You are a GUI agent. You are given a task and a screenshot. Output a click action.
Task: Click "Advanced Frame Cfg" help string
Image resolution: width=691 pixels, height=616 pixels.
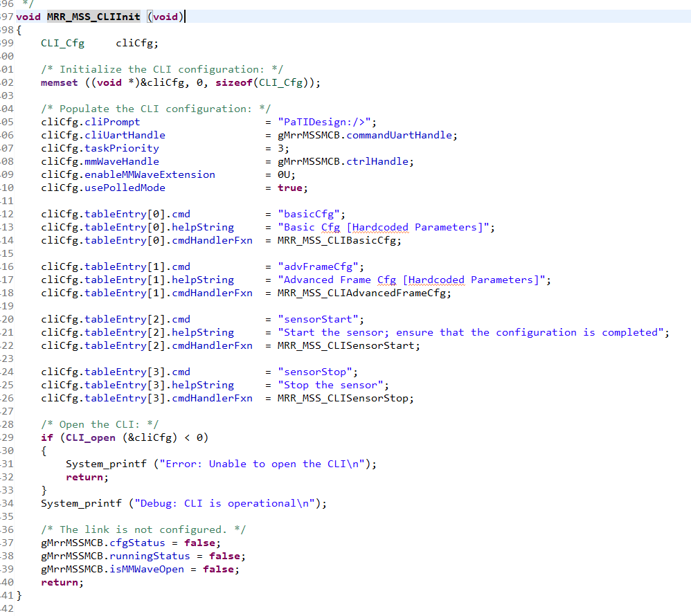(411, 280)
